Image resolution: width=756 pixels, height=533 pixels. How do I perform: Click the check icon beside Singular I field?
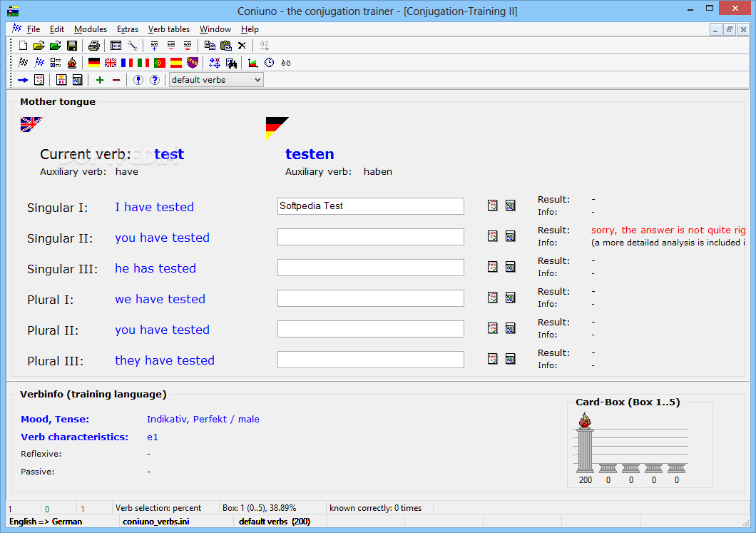point(492,206)
